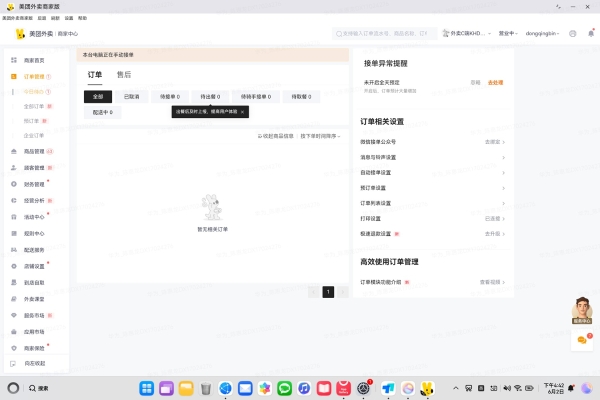Open 打印设置 row
The height and width of the screenshot is (400, 600).
(432, 219)
